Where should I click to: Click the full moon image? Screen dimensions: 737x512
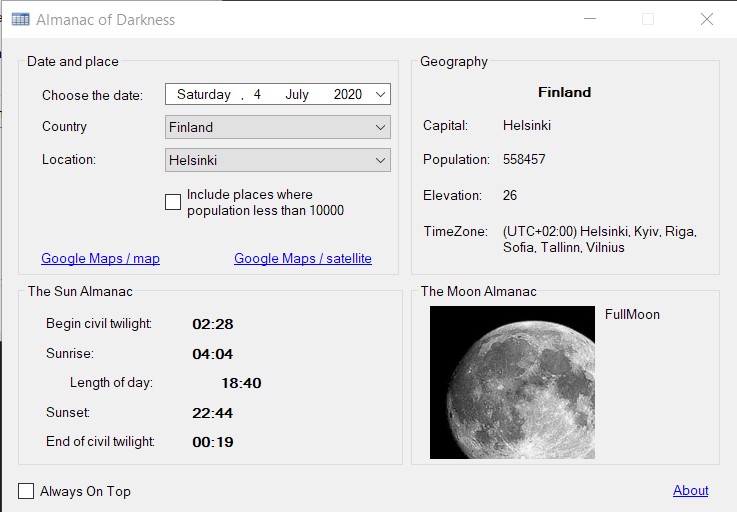[x=512, y=382]
